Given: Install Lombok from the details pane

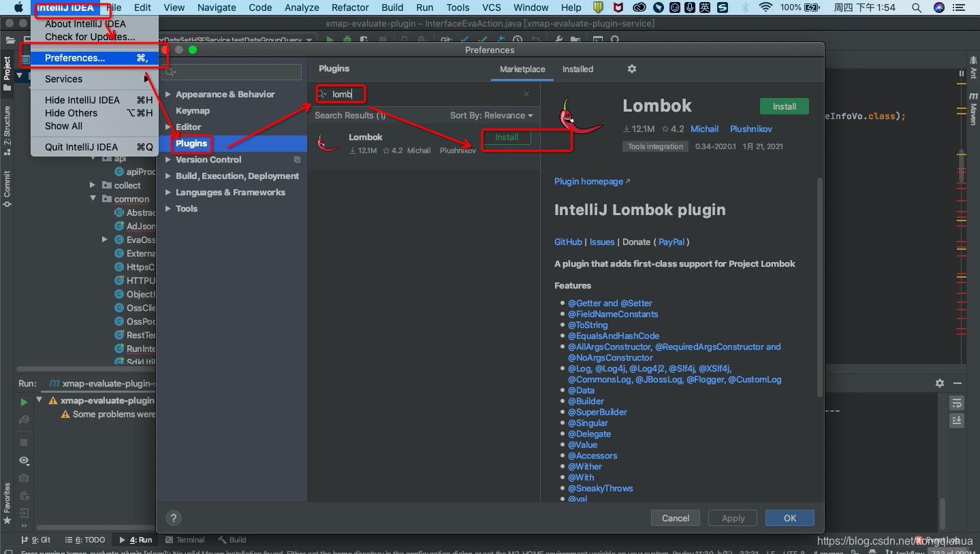Looking at the screenshot, I should pos(784,106).
